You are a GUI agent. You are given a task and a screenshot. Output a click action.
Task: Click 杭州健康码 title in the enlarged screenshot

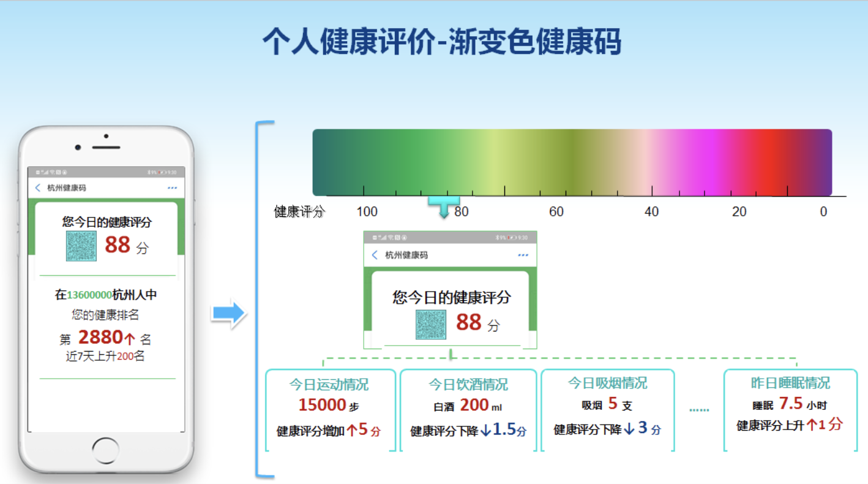(406, 255)
